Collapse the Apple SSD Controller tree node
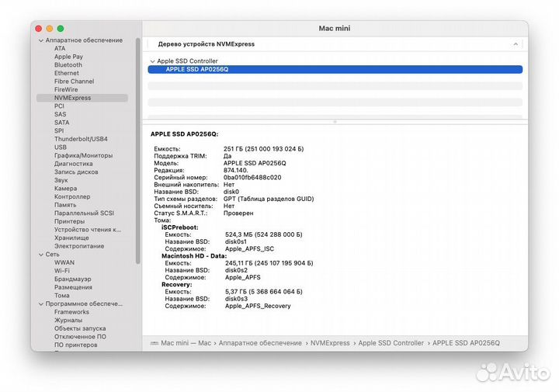The width and height of the screenshot is (559, 392). click(x=153, y=61)
